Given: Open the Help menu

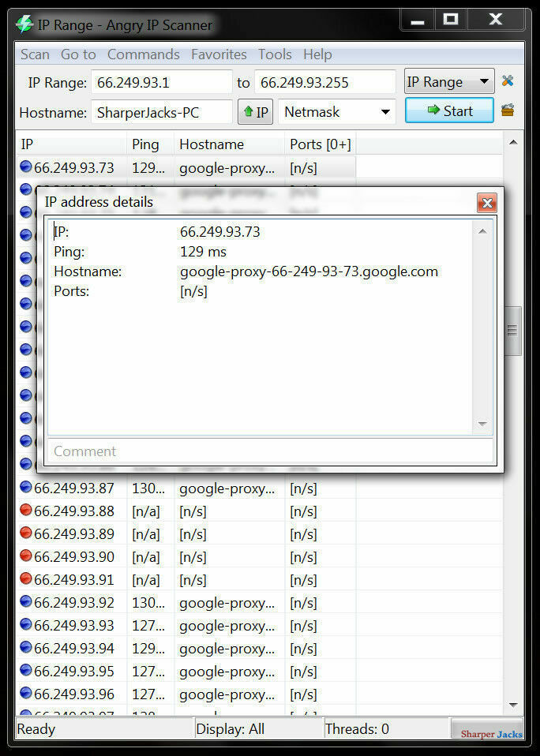Looking at the screenshot, I should click(x=317, y=54).
